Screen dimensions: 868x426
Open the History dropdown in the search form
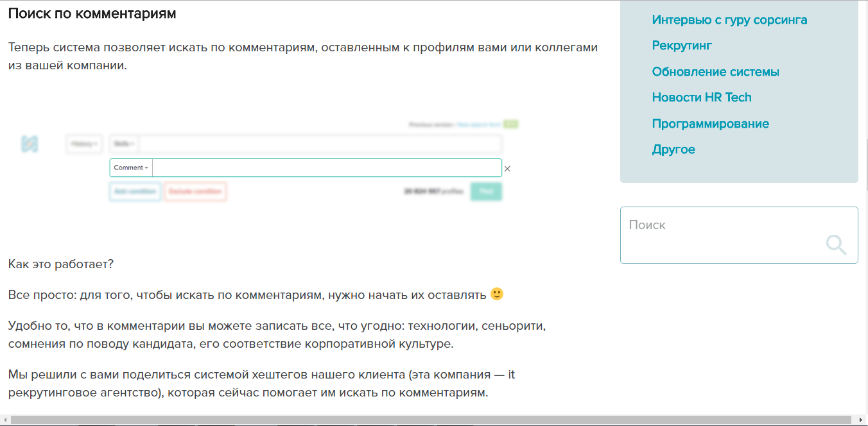(83, 144)
